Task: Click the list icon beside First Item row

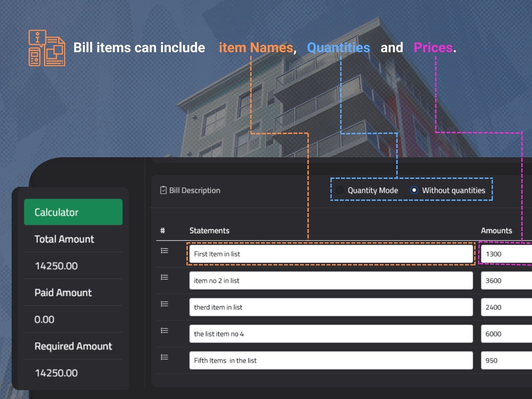Action: 164,251
